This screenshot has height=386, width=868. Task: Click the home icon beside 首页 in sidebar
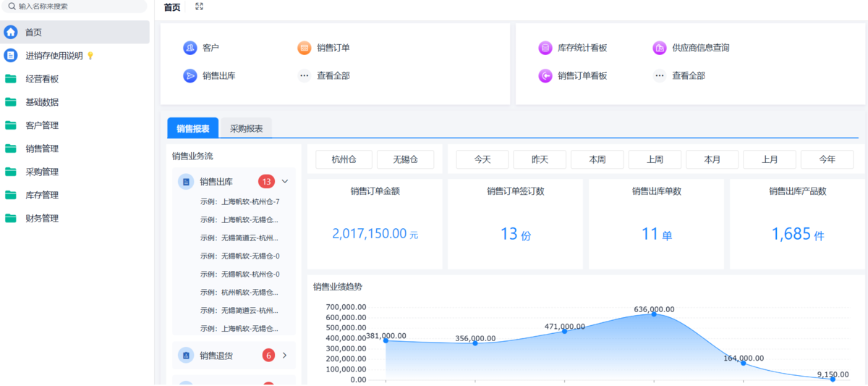pos(11,32)
